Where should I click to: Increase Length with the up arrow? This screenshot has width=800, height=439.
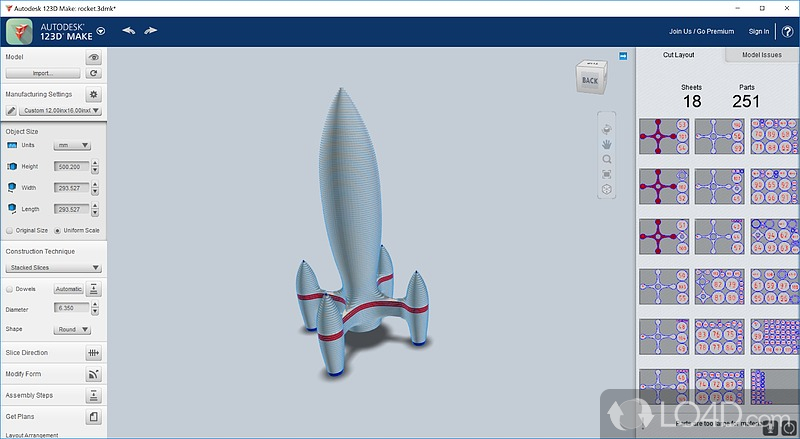pos(95,206)
